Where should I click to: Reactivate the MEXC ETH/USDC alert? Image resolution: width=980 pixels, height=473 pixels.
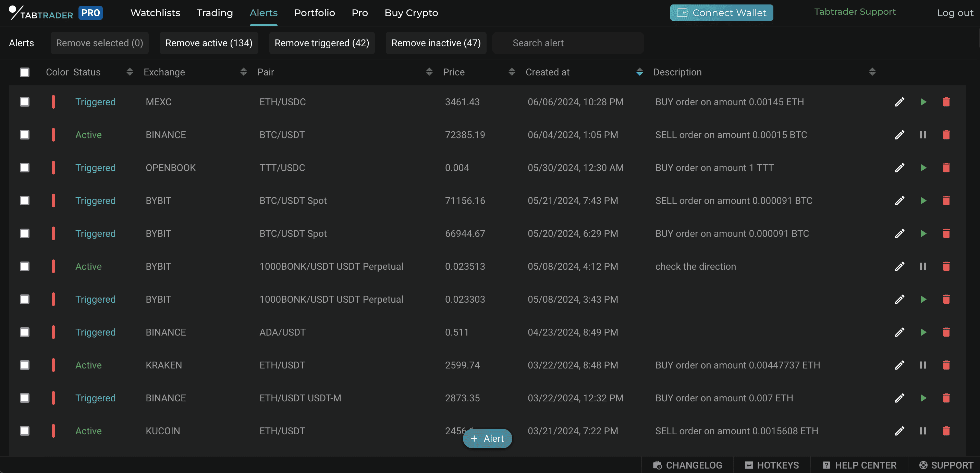[x=923, y=102]
